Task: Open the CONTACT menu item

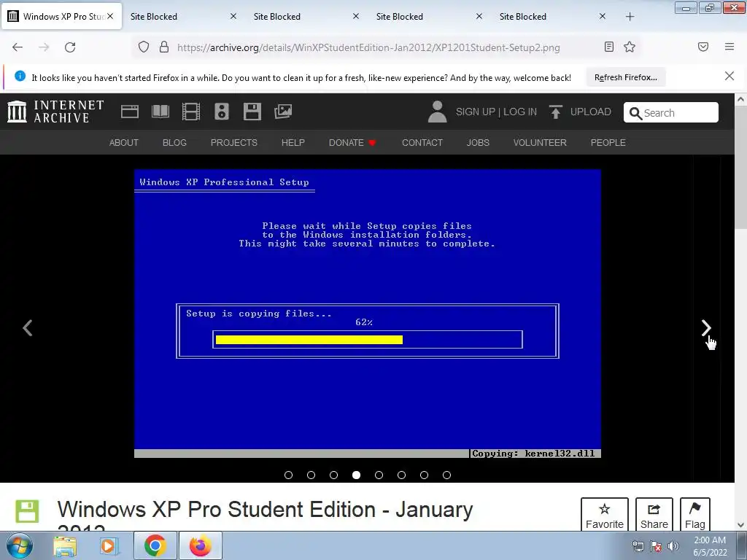Action: click(422, 142)
